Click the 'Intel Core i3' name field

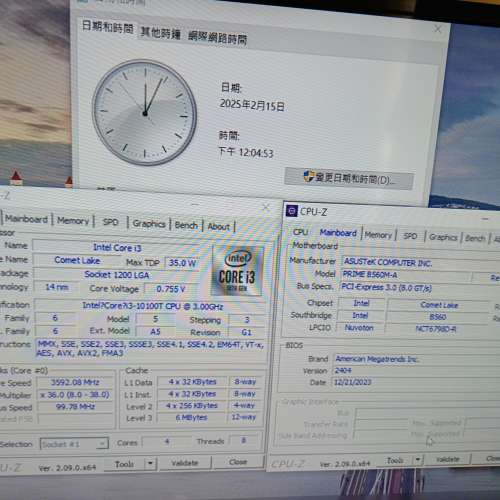click(117, 248)
